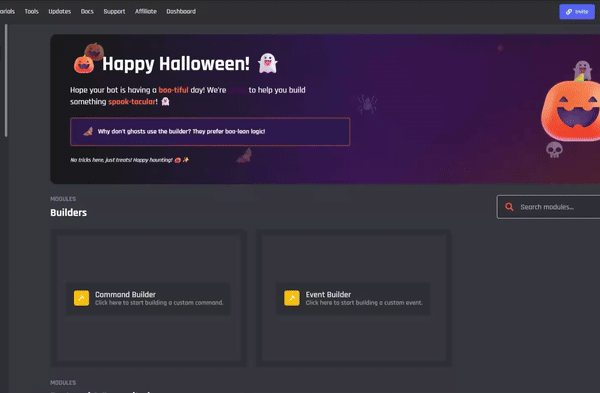
Task: Click the Command Builder hammer icon
Action: tap(82, 298)
